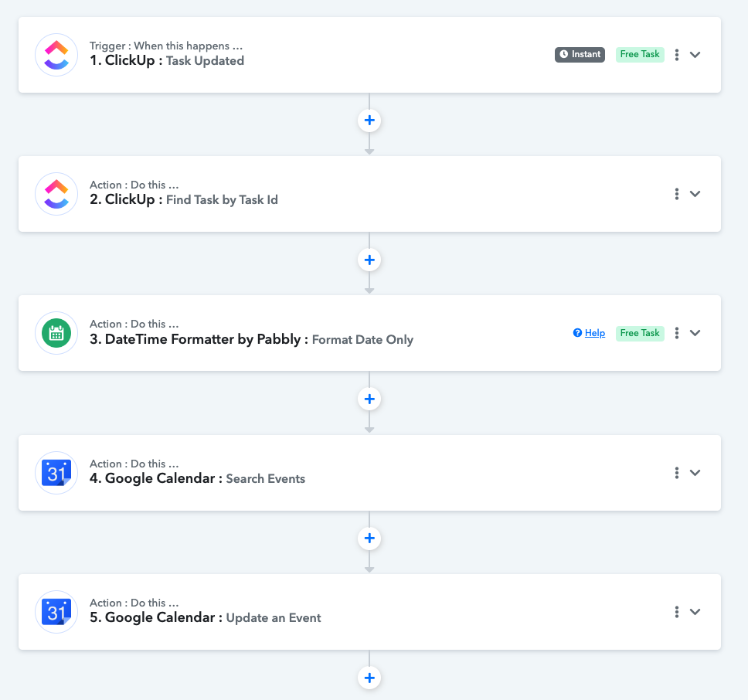Click '4. Google Calendar : Search Events' title
This screenshot has height=700, width=748.
pyautogui.click(x=198, y=478)
